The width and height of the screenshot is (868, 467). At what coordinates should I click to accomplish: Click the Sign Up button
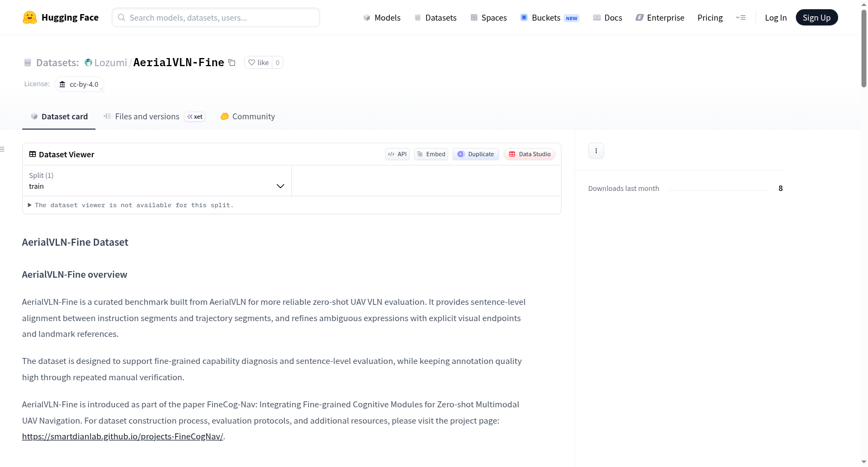click(x=816, y=17)
